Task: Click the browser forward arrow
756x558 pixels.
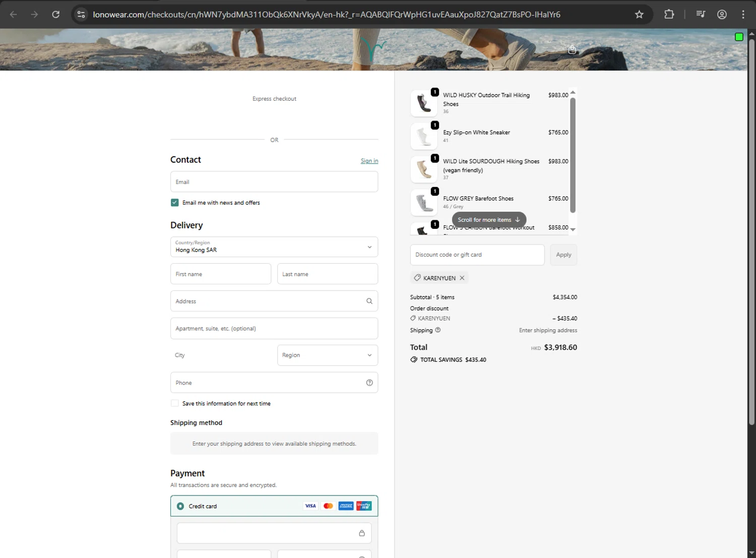Action: [34, 14]
